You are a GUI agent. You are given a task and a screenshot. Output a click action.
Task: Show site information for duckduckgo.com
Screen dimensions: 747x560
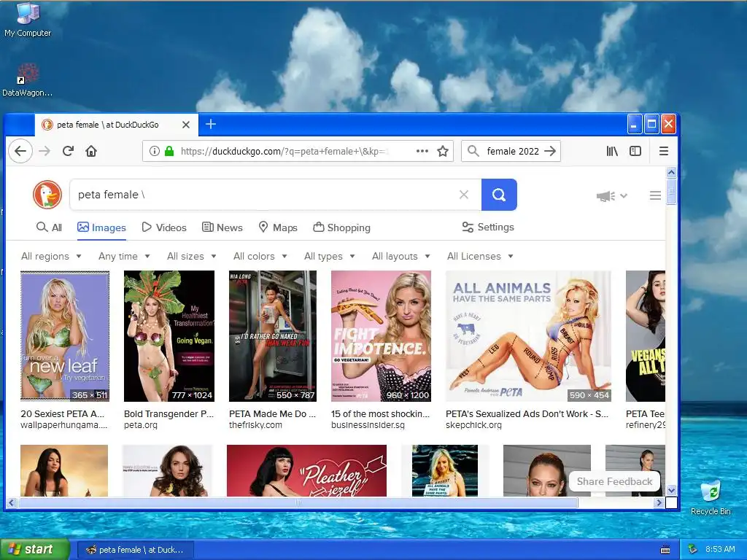pos(155,152)
